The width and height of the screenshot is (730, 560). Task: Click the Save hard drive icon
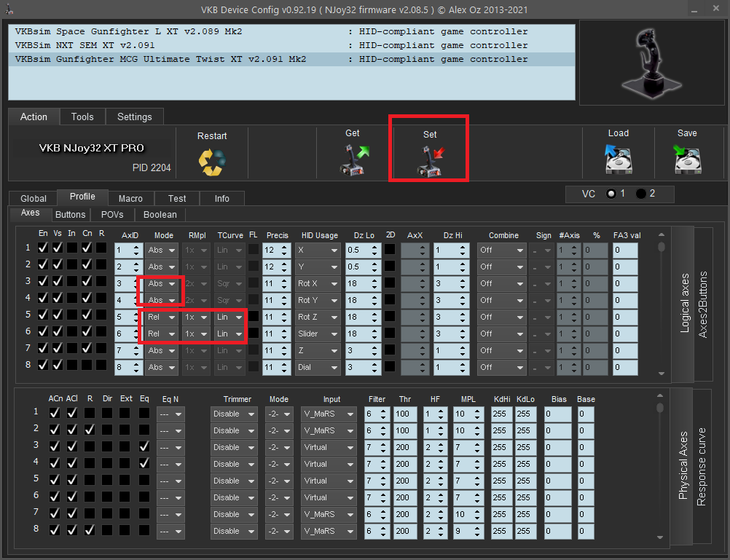pos(687,159)
